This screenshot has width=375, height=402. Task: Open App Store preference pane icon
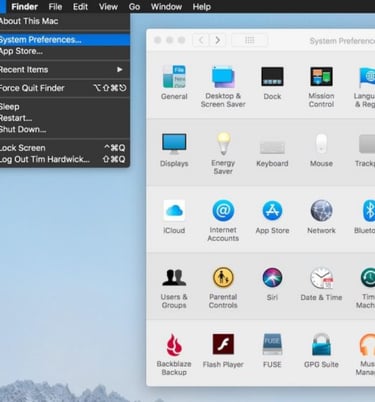pyautogui.click(x=272, y=216)
